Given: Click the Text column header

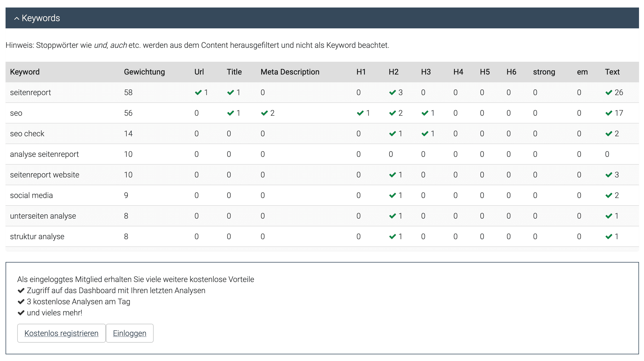Looking at the screenshot, I should (612, 72).
